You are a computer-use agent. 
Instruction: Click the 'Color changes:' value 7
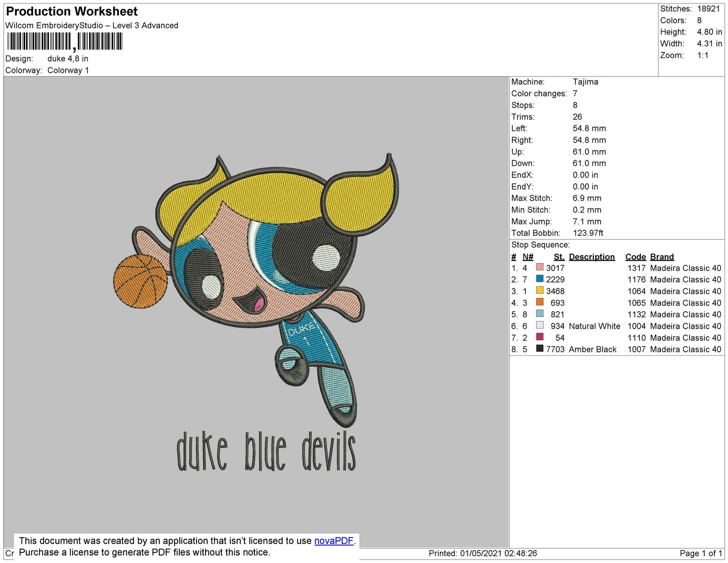tap(575, 94)
